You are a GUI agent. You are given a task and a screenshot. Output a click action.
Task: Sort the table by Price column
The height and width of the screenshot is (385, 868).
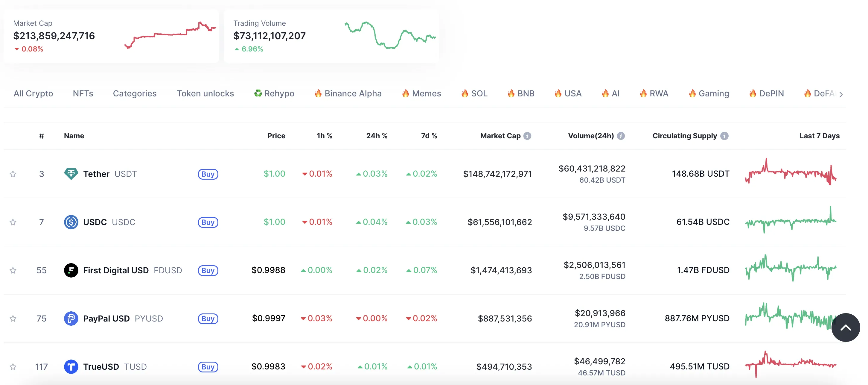pos(276,136)
